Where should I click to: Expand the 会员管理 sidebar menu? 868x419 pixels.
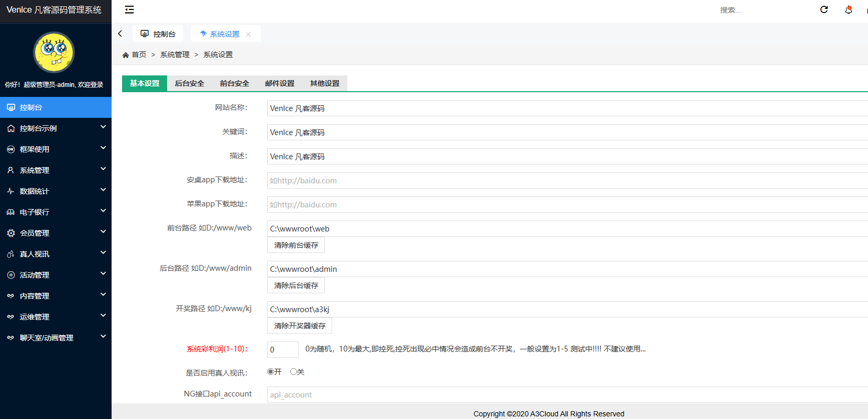56,233
